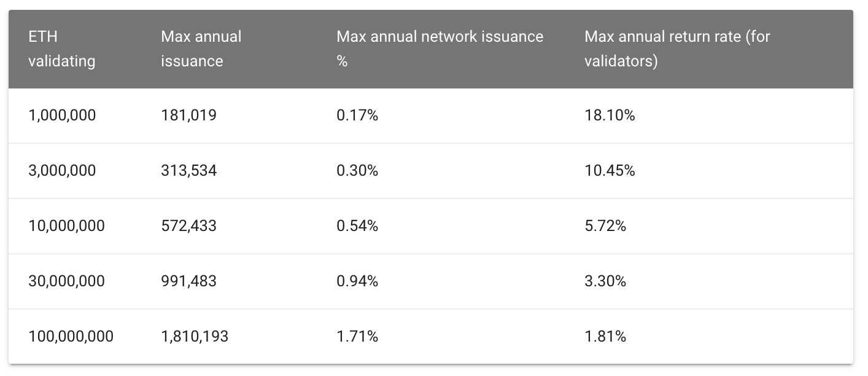Click the "ETH validating" column header
The image size is (868, 376).
[61, 49]
